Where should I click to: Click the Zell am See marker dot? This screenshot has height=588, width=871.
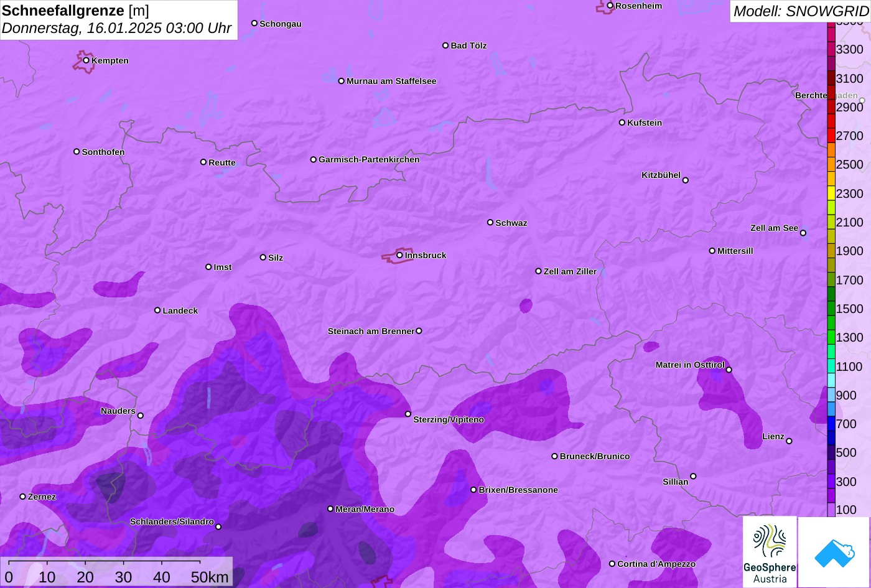click(803, 233)
